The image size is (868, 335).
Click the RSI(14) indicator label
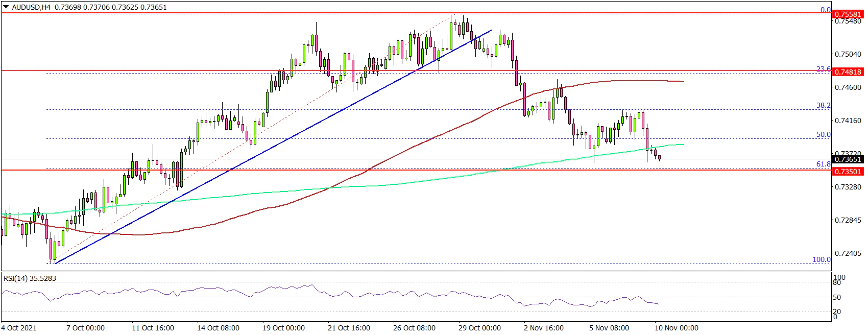click(30, 278)
